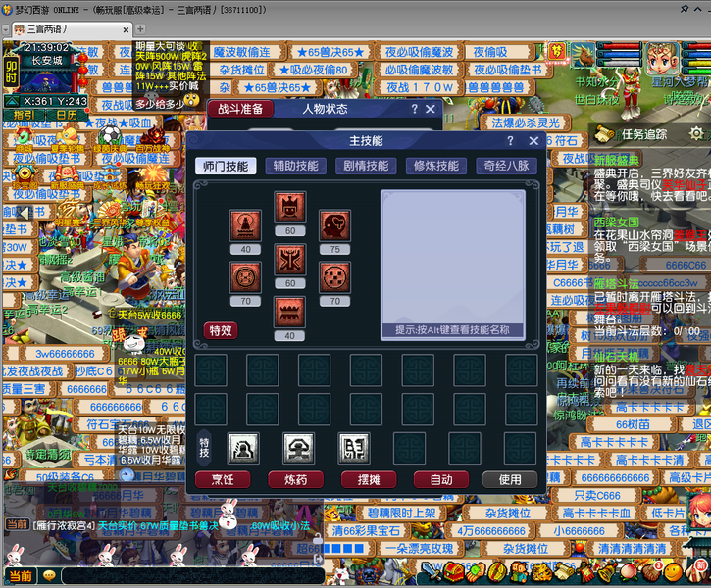Select the central level-60 armor skill icon
Screen dimensions: 711x588
pyautogui.click(x=290, y=260)
